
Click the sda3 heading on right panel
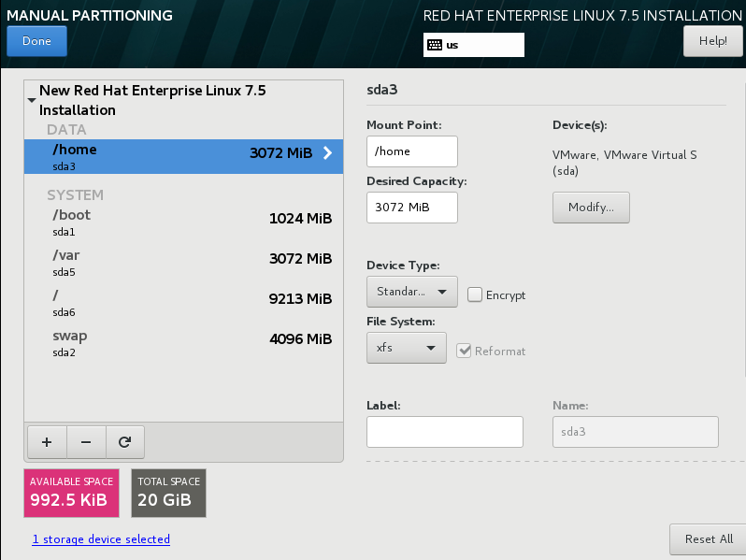pos(382,90)
